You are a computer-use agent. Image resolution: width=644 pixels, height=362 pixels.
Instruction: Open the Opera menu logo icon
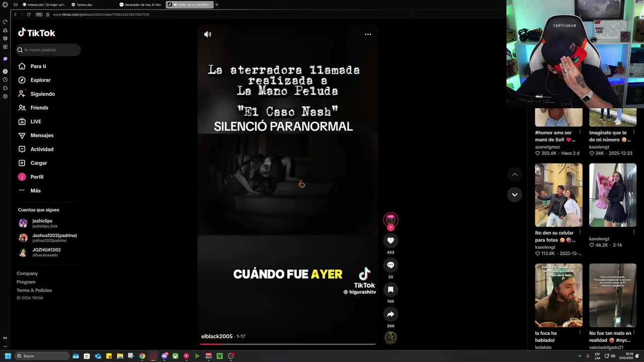5,5
